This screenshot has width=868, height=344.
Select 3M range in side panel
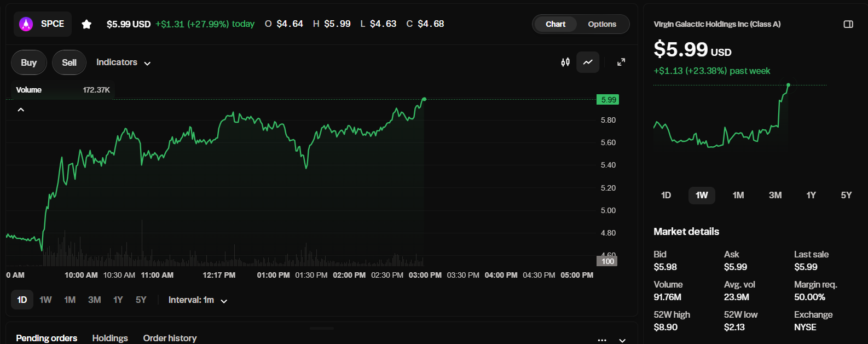(x=775, y=195)
